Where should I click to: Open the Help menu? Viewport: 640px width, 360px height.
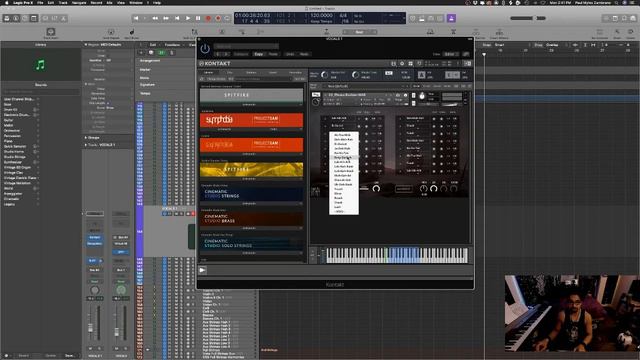point(157,2)
